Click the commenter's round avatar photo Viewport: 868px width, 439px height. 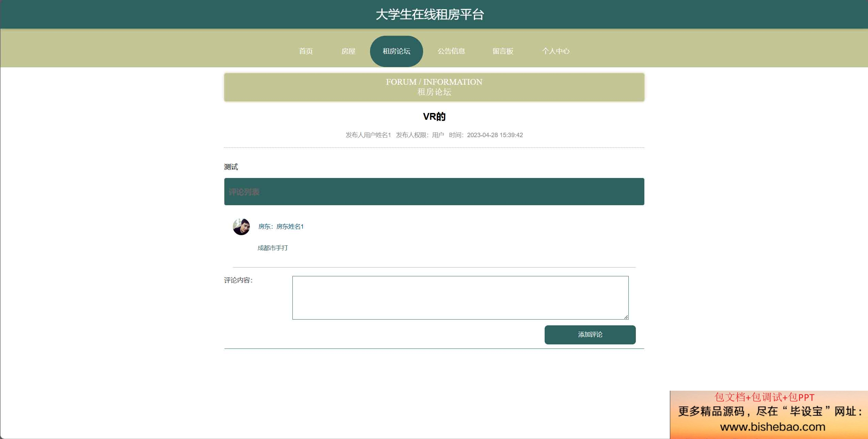241,227
